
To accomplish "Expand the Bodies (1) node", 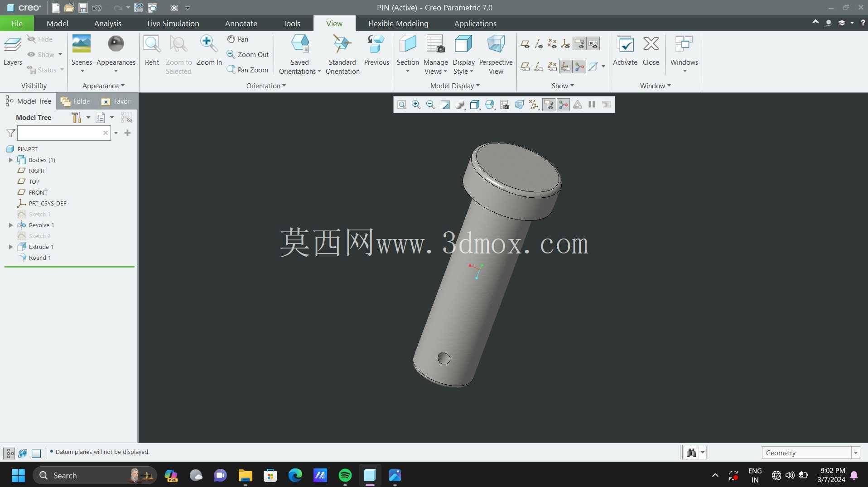I will [11, 160].
